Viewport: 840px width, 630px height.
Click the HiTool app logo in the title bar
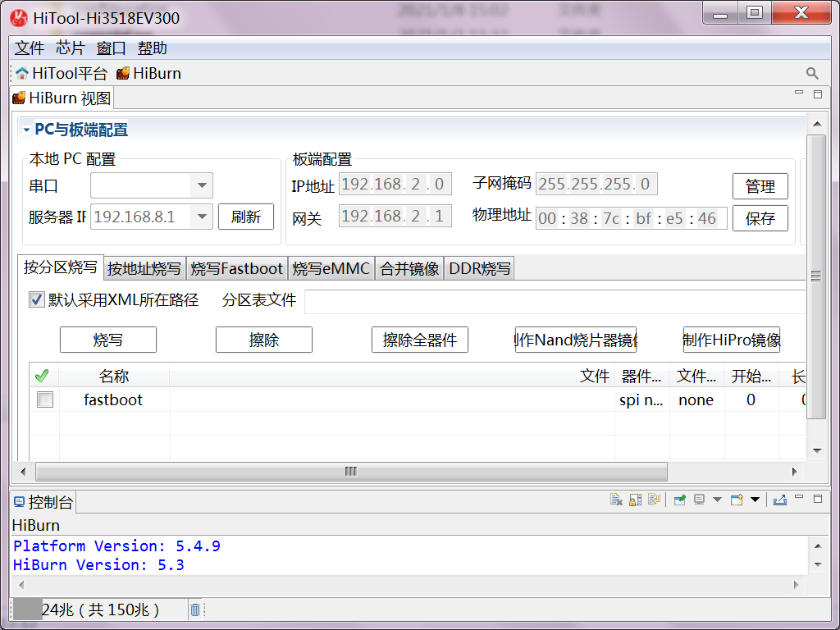[20, 18]
